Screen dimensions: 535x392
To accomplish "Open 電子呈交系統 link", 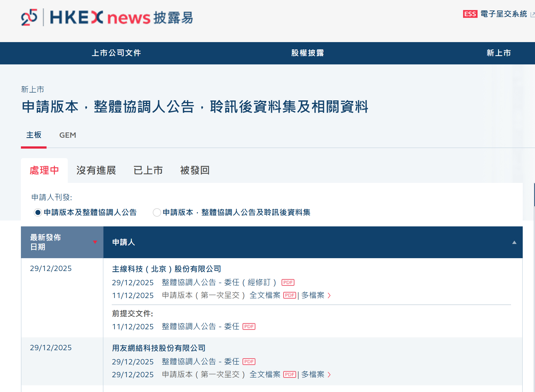I will (504, 14).
